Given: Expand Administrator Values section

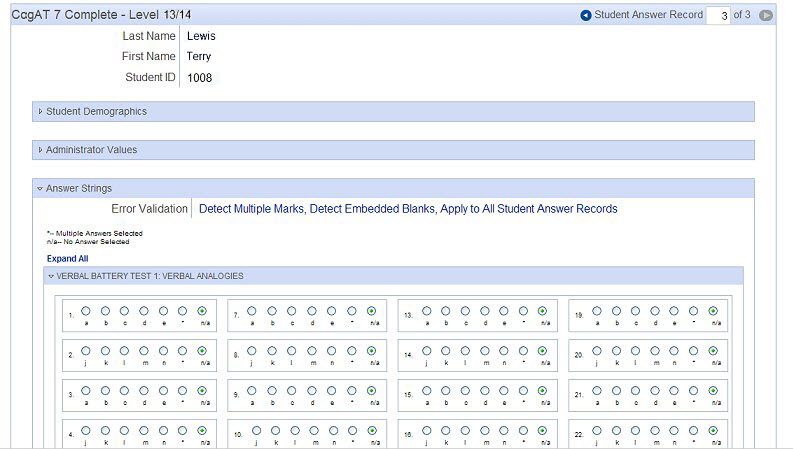Looking at the screenshot, I should click(x=393, y=150).
